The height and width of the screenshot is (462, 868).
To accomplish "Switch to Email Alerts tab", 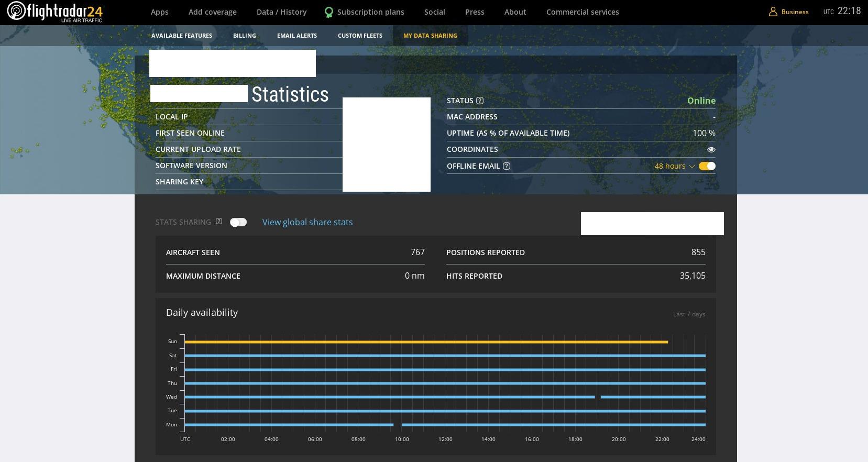I will coord(297,36).
